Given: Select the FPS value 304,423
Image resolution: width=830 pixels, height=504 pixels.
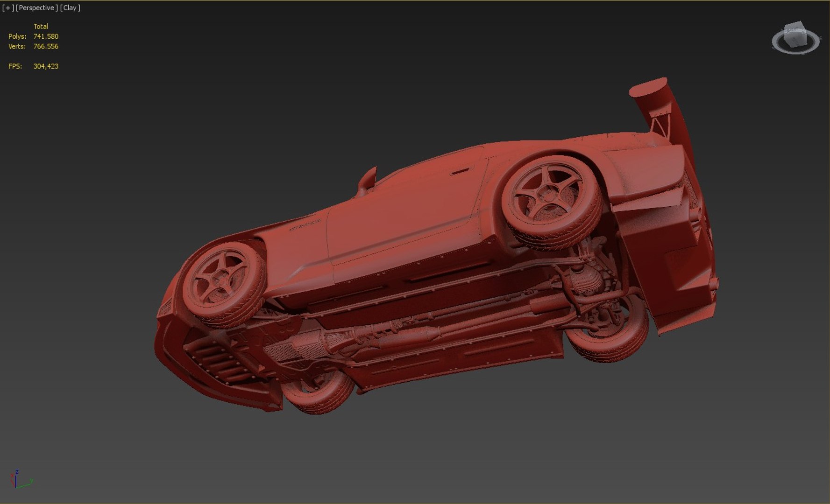Looking at the screenshot, I should tap(46, 66).
